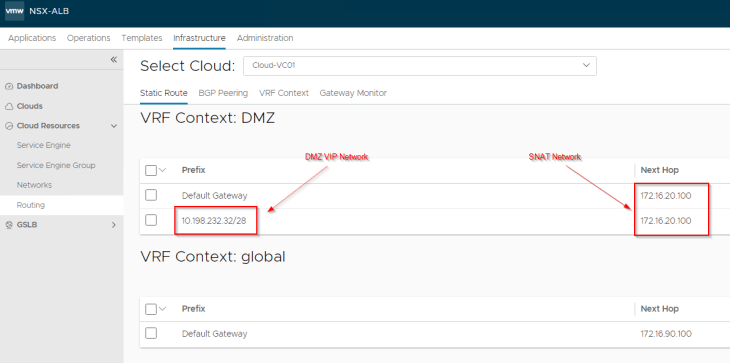The height and width of the screenshot is (363, 730).
Task: Click the Clouds cloud icon
Action: point(9,107)
